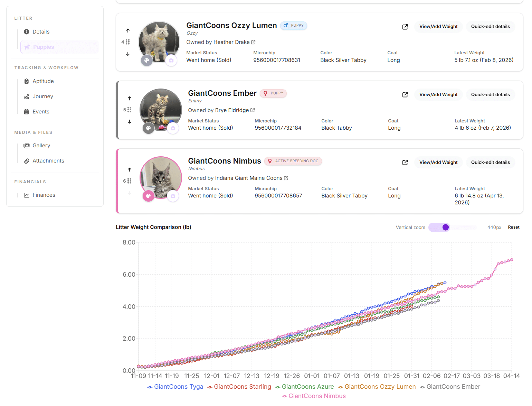Open Brye Eldridge owner link
Viewport: 532px width, 406px height.
[232, 110]
